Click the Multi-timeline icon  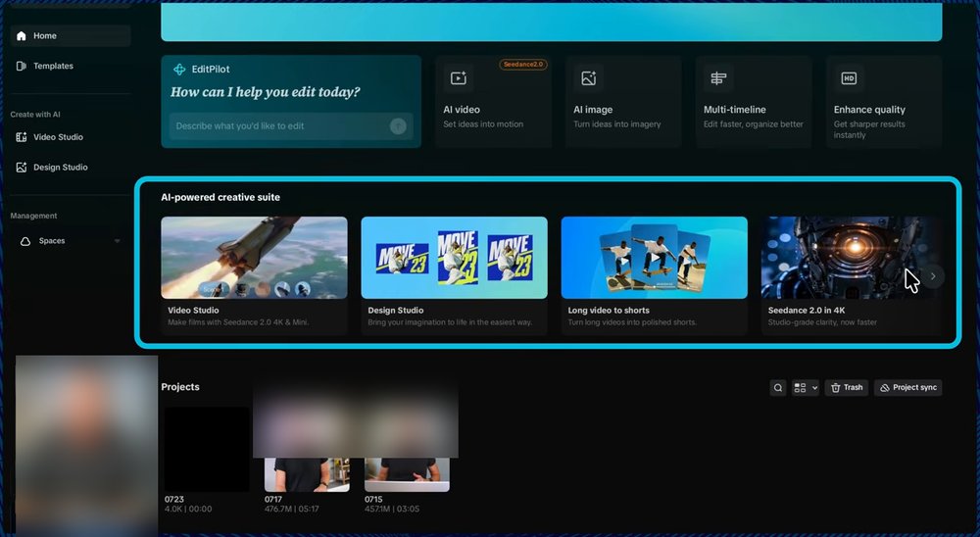tap(718, 78)
